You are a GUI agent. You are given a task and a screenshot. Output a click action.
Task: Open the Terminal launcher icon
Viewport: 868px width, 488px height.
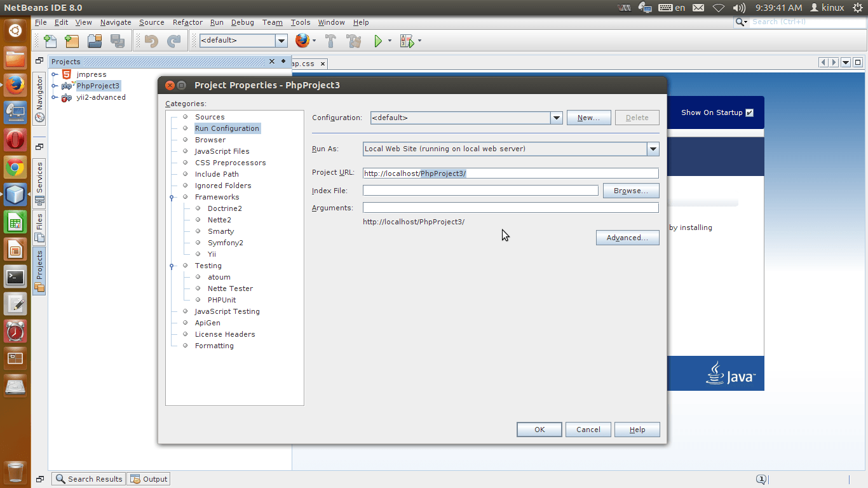15,277
